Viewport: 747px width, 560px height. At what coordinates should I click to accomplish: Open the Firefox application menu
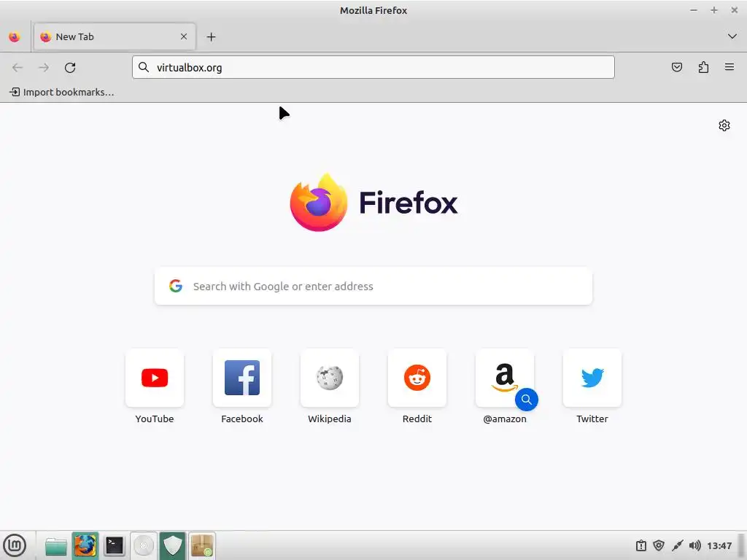[x=729, y=67]
